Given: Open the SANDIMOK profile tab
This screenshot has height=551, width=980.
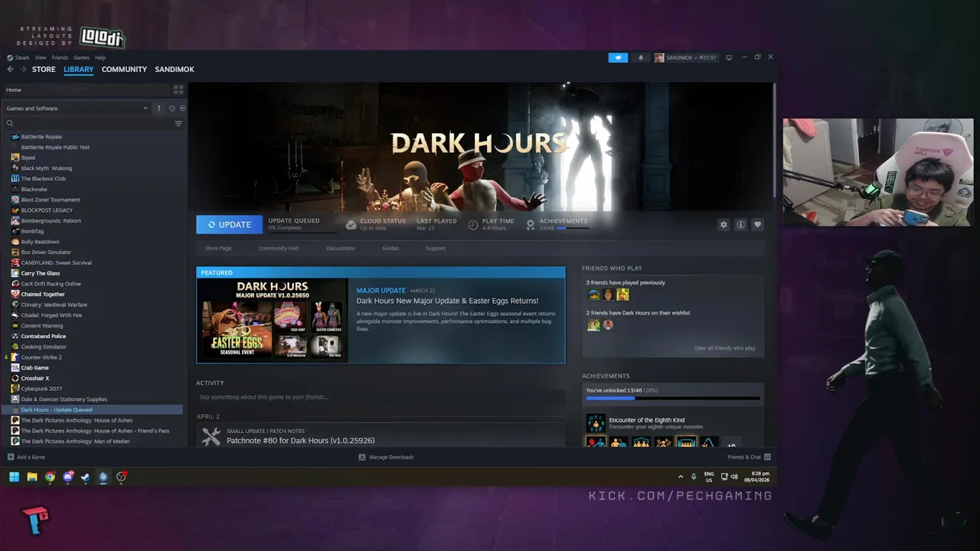Looking at the screenshot, I should click(175, 69).
